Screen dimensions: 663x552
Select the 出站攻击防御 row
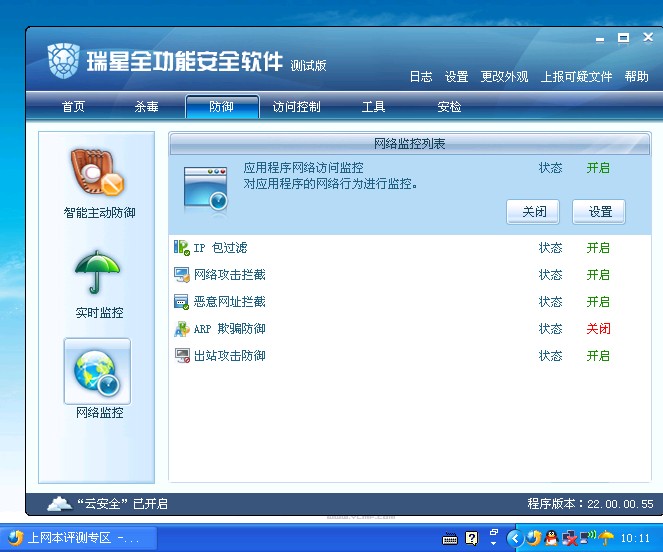point(410,356)
